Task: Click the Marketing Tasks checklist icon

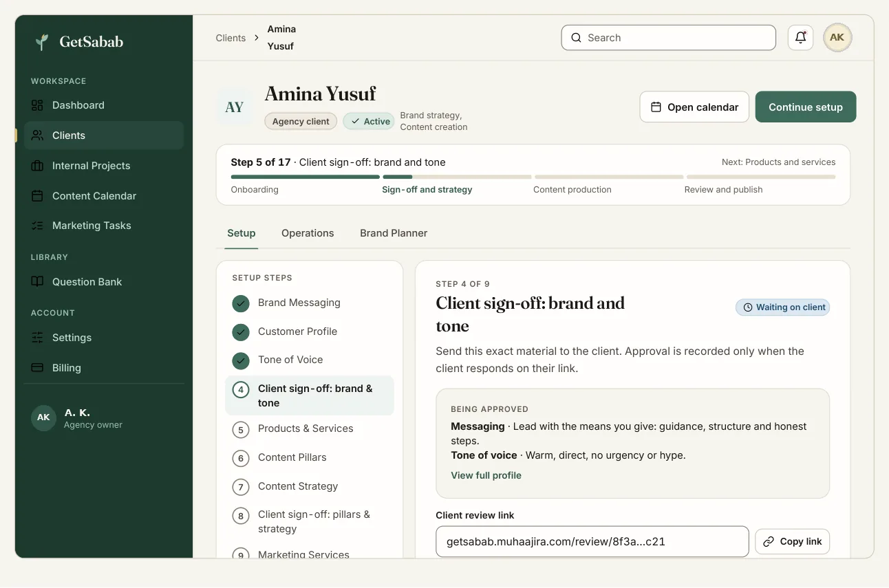Action: click(x=37, y=226)
